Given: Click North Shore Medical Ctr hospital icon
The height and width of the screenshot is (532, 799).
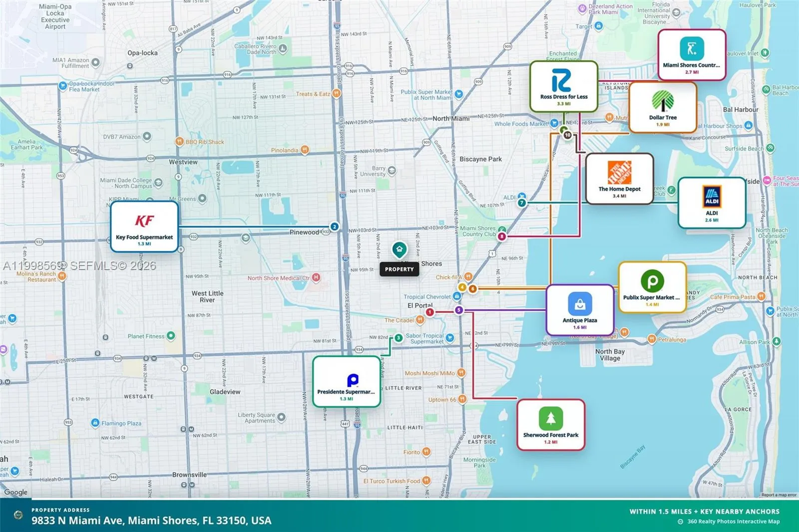Looking at the screenshot, I should [316, 277].
